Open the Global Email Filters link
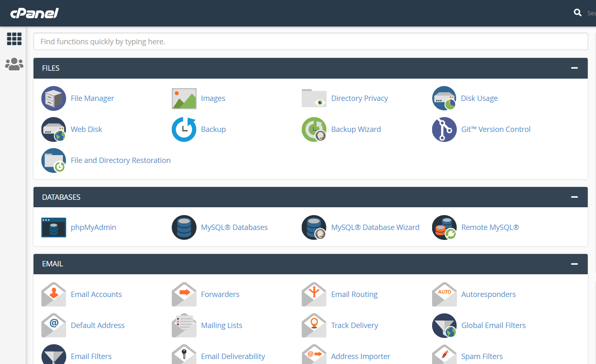 click(x=493, y=326)
